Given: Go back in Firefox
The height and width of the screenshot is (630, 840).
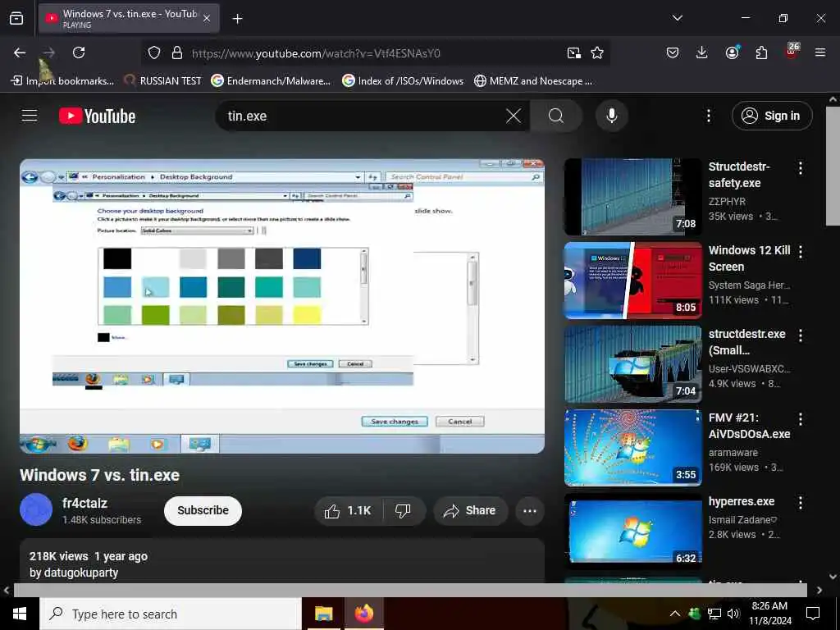Looking at the screenshot, I should (20, 52).
